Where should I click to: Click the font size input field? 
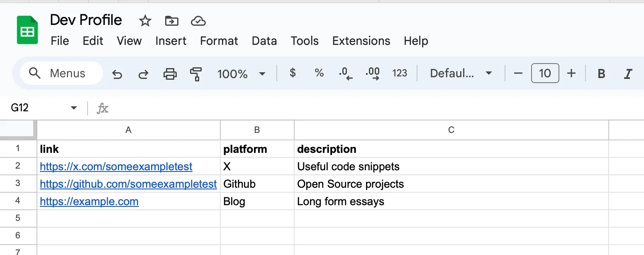545,74
